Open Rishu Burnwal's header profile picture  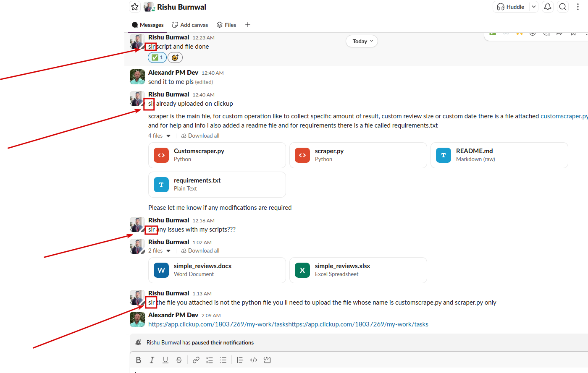(x=149, y=7)
